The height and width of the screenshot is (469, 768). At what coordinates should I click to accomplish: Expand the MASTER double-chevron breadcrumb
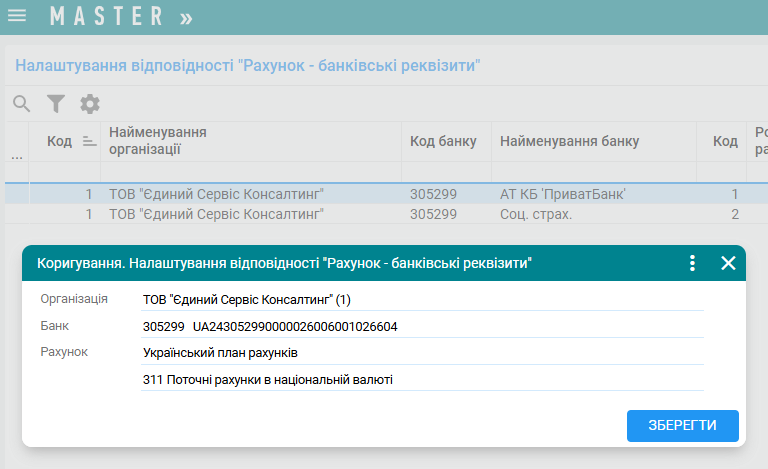click(186, 17)
